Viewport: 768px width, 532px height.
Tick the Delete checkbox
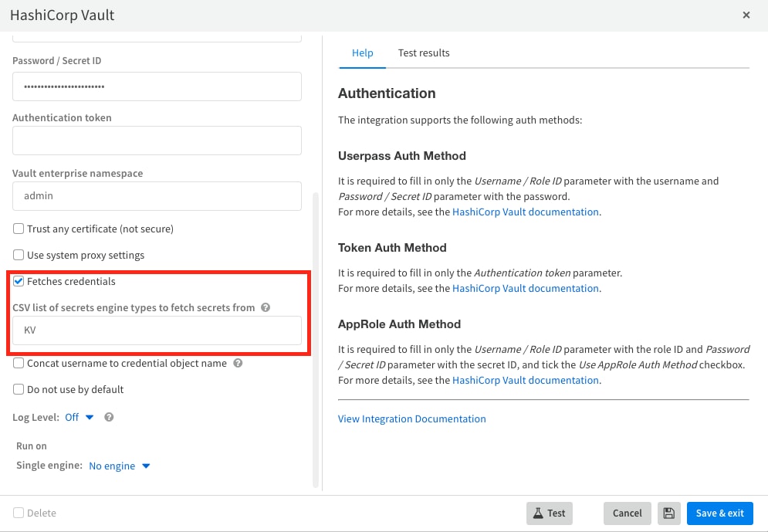(x=19, y=513)
